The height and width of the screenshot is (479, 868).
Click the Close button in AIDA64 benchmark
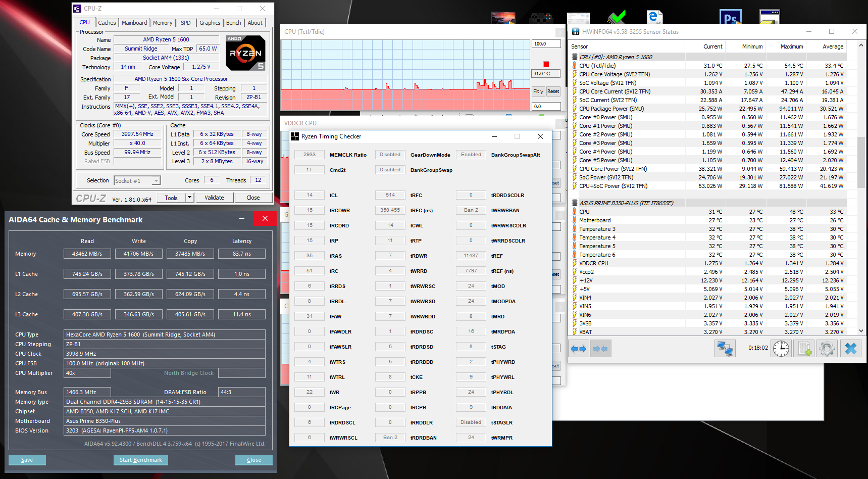point(254,460)
